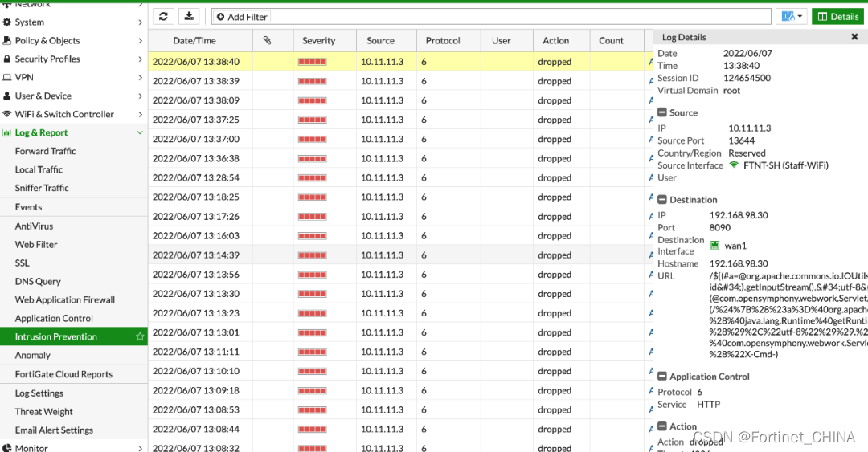Select log row 2022/06/07 13:37:25

400,120
